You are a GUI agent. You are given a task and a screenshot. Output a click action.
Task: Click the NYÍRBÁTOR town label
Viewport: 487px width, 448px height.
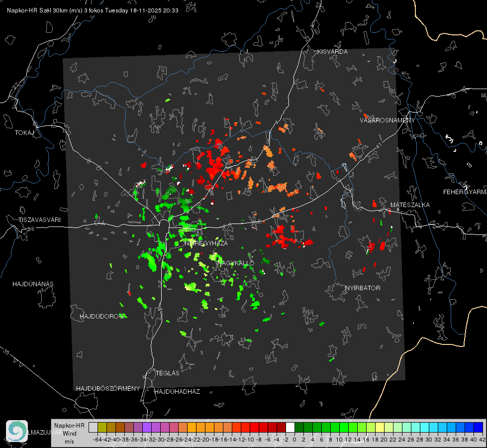point(363,288)
